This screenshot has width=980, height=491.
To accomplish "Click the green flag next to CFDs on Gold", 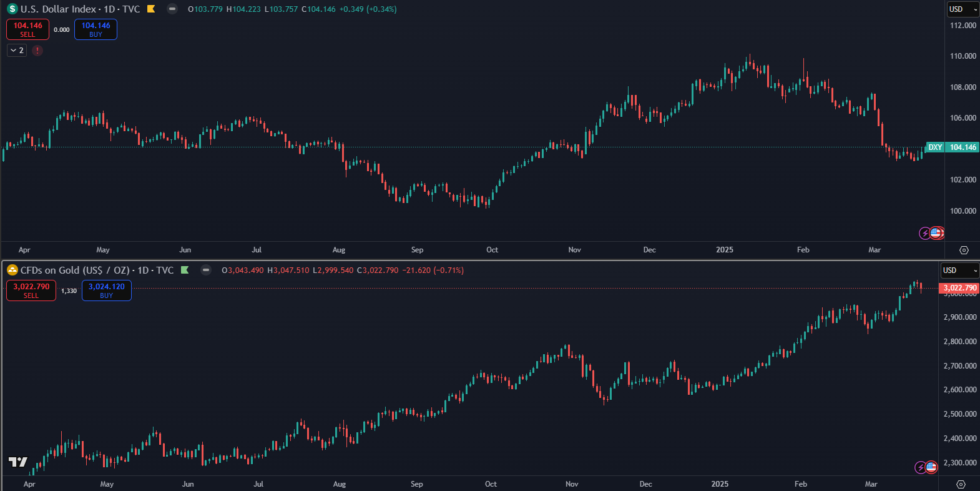I will [185, 270].
